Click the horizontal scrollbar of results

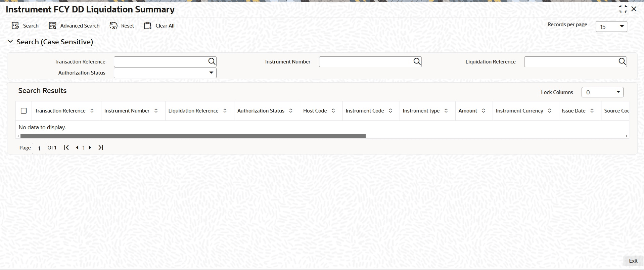(x=193, y=136)
